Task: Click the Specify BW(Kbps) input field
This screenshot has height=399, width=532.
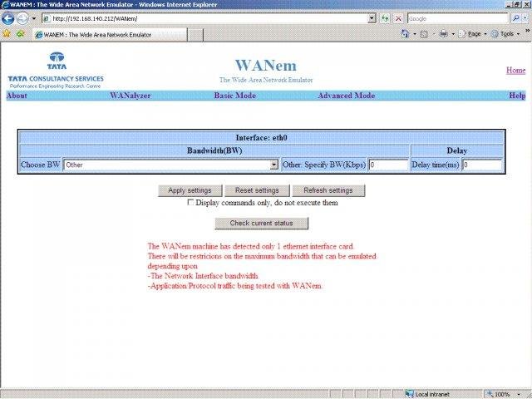Action: tap(388, 165)
